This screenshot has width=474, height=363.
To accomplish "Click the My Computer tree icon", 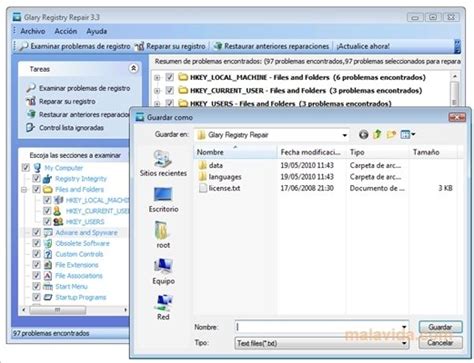I will [37, 168].
